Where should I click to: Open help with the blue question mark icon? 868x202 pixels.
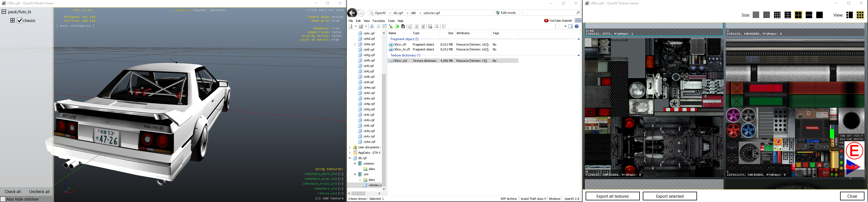(577, 26)
